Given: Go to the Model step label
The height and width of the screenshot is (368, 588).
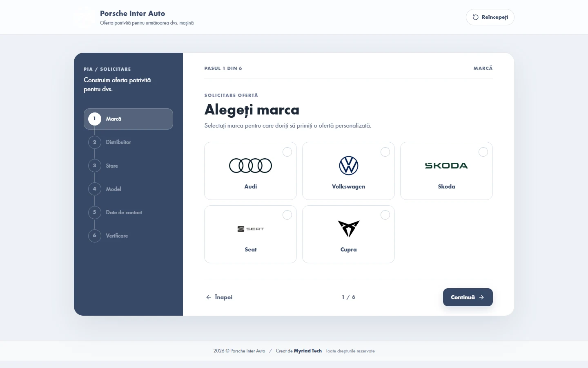Looking at the screenshot, I should coord(114,189).
